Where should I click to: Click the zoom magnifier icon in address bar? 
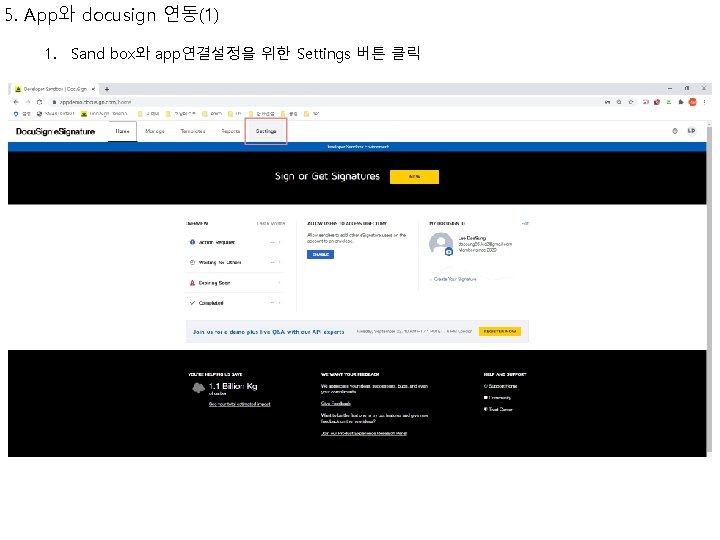619,102
